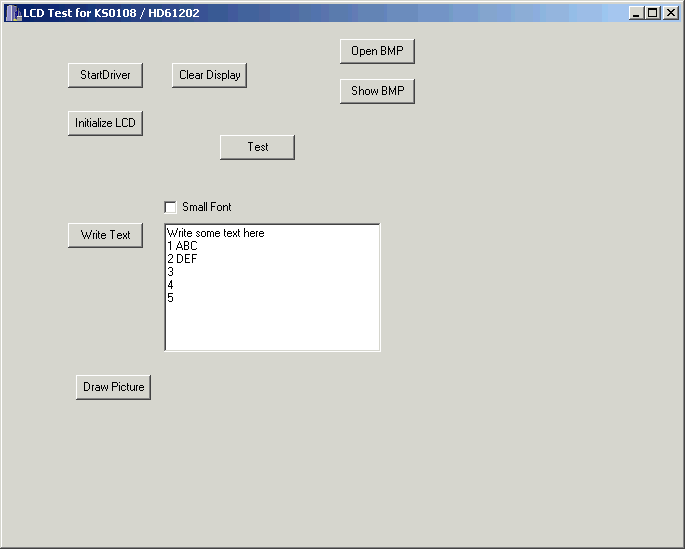Place cursor on line "2 DEF"
The height and width of the screenshot is (549, 685).
(182, 259)
